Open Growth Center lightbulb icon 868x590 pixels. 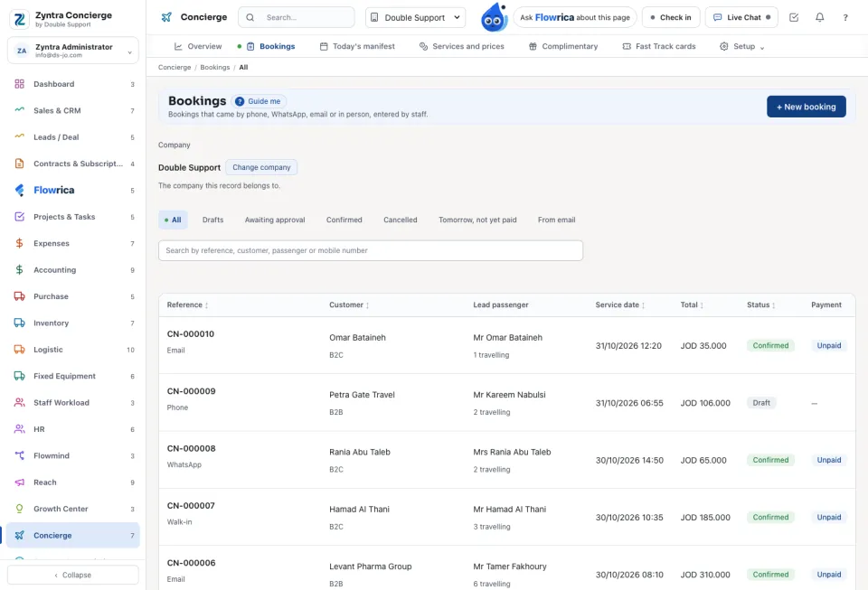(19, 509)
